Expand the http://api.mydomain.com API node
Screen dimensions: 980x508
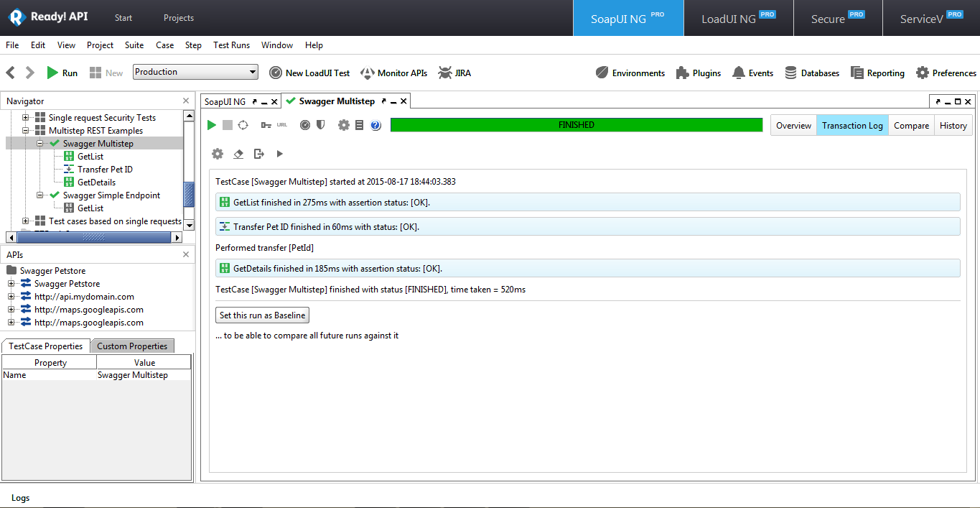11,297
